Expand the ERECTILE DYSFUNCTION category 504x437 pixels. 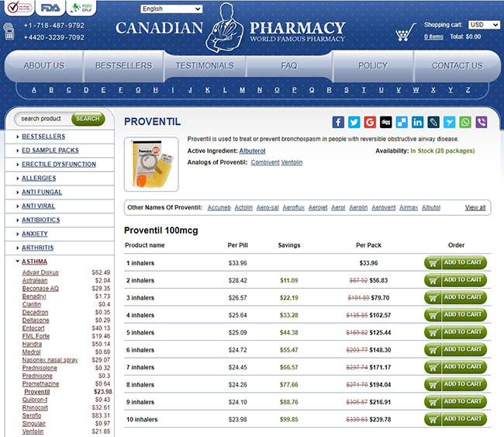(x=59, y=164)
